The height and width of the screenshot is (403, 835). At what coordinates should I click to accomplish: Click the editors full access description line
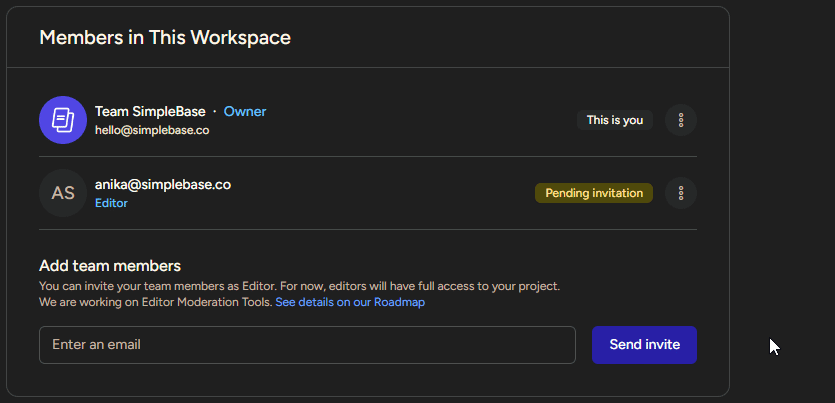299,286
